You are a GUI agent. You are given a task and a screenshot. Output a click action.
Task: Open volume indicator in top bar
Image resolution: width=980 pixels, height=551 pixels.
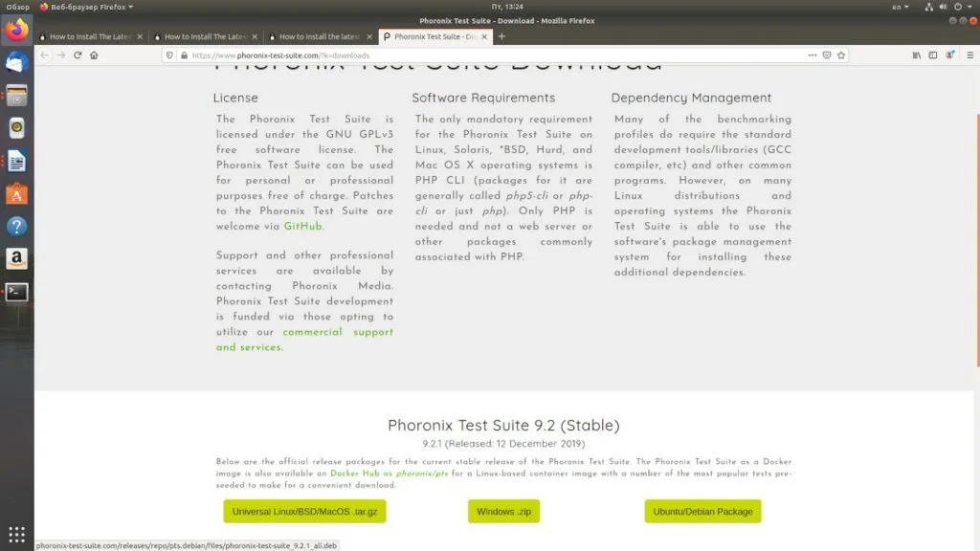(943, 7)
